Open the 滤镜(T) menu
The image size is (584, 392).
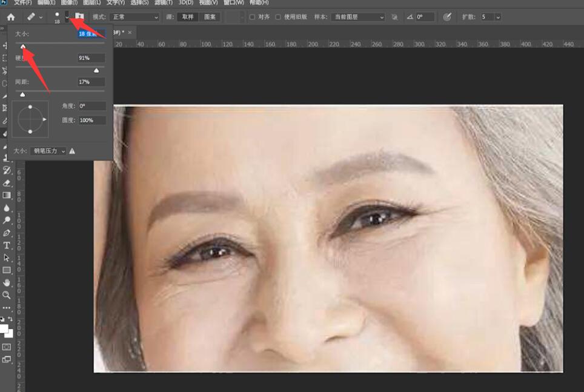pyautogui.click(x=163, y=2)
